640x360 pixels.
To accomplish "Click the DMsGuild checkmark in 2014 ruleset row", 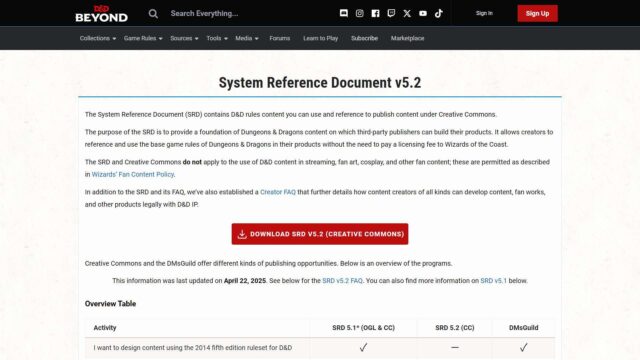I will coord(523,347).
